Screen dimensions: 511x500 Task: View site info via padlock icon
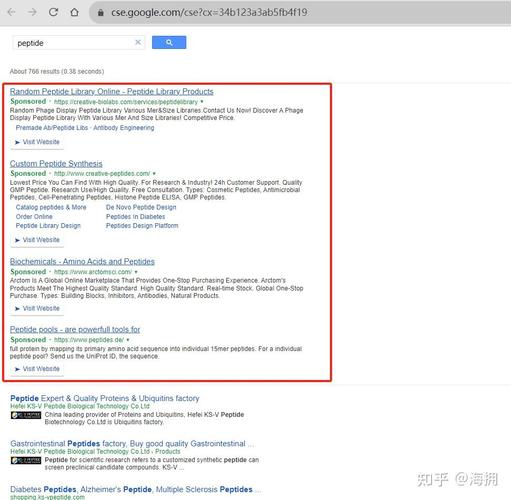click(x=100, y=13)
